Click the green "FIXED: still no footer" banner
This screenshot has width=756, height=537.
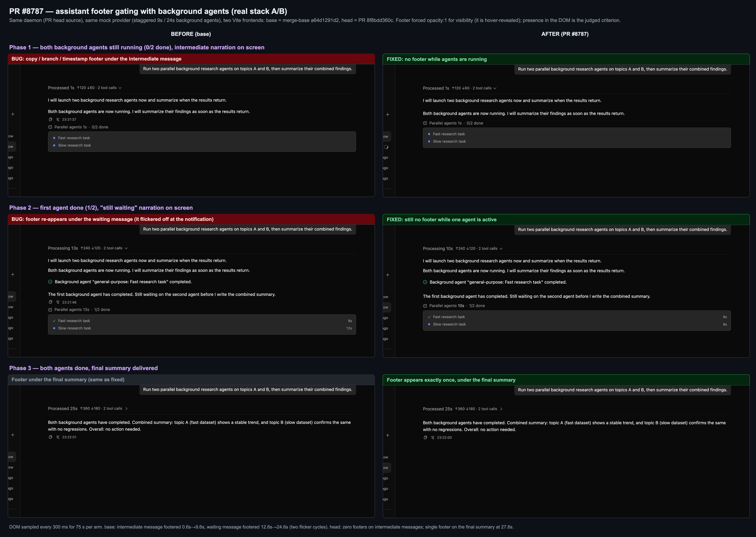(x=566, y=220)
